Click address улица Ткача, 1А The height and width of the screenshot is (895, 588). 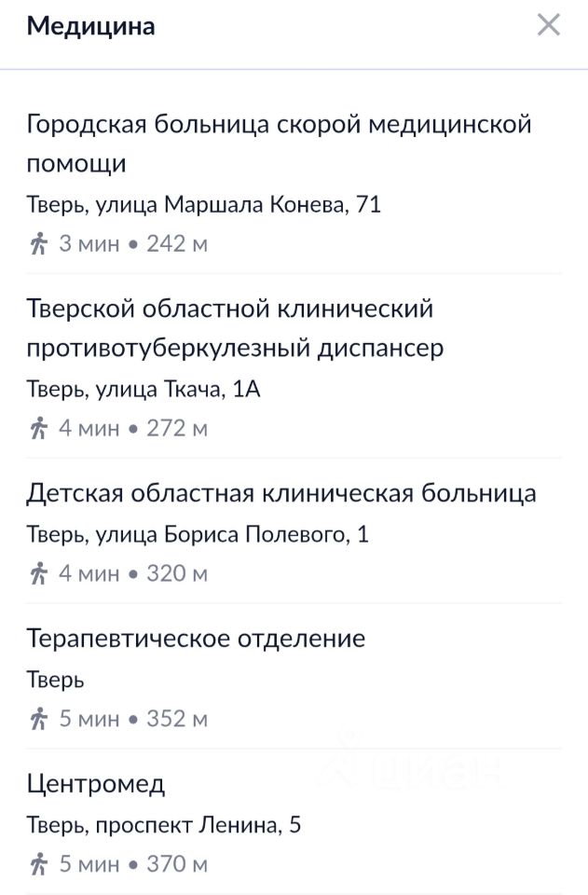tap(144, 389)
